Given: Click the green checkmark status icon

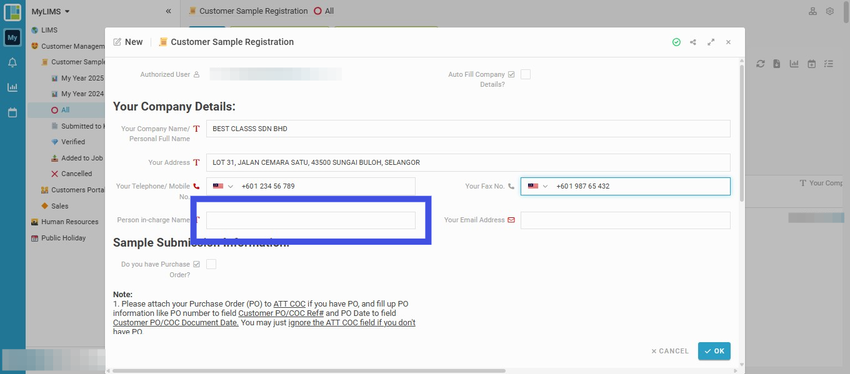Looking at the screenshot, I should [676, 42].
